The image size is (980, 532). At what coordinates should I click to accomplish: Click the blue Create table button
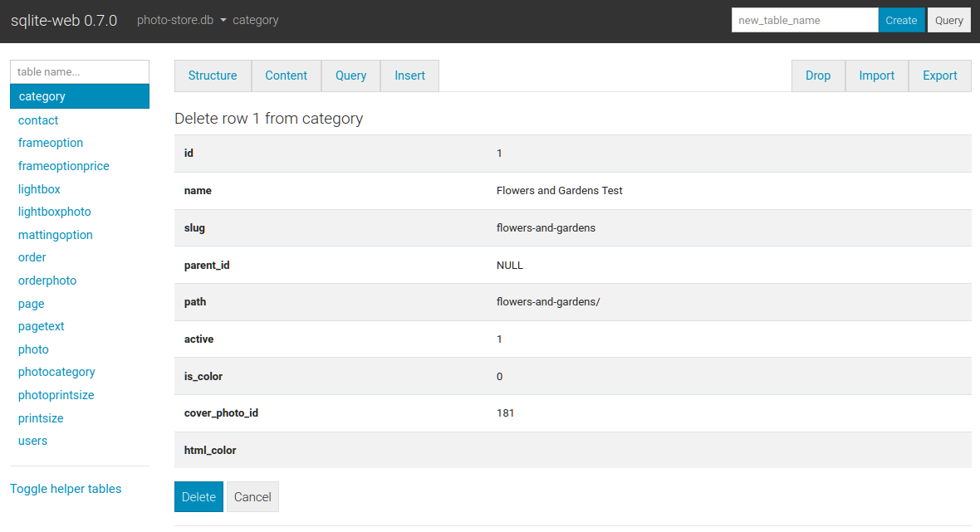(x=901, y=21)
